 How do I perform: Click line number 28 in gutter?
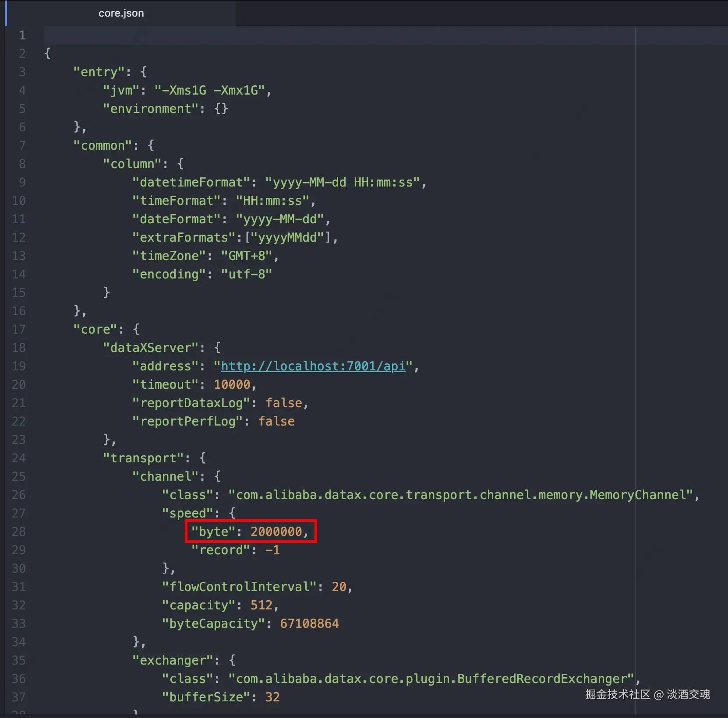tap(18, 531)
